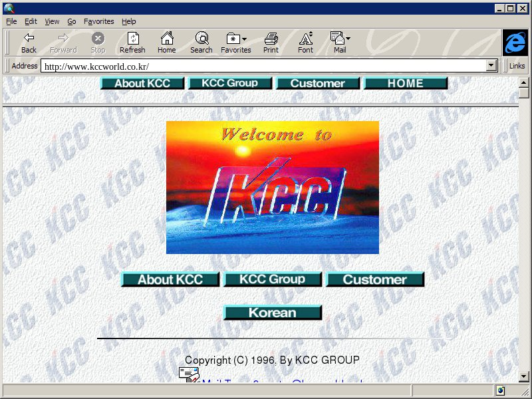Expand the Favorites toolbar dropdown
The height and width of the screenshot is (399, 532).
pyautogui.click(x=244, y=39)
